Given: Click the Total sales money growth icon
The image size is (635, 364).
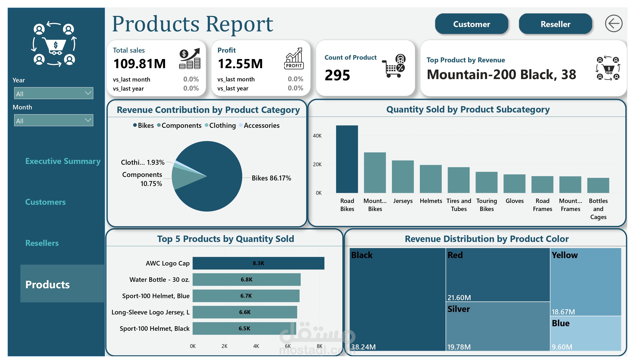Looking at the screenshot, I should coord(190,58).
